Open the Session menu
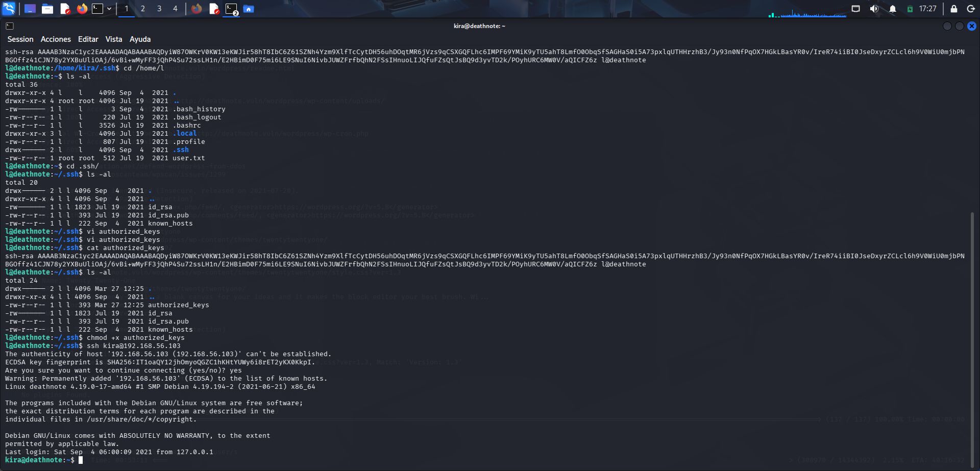The width and height of the screenshot is (980, 471). [x=20, y=39]
